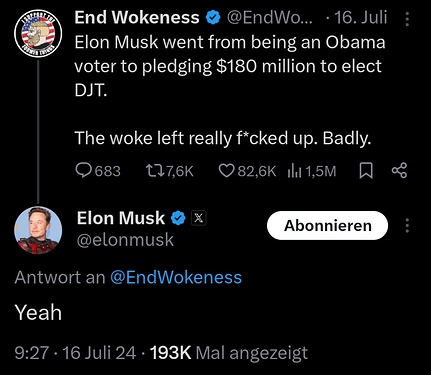Open replies via the comment bubble icon

pos(83,171)
